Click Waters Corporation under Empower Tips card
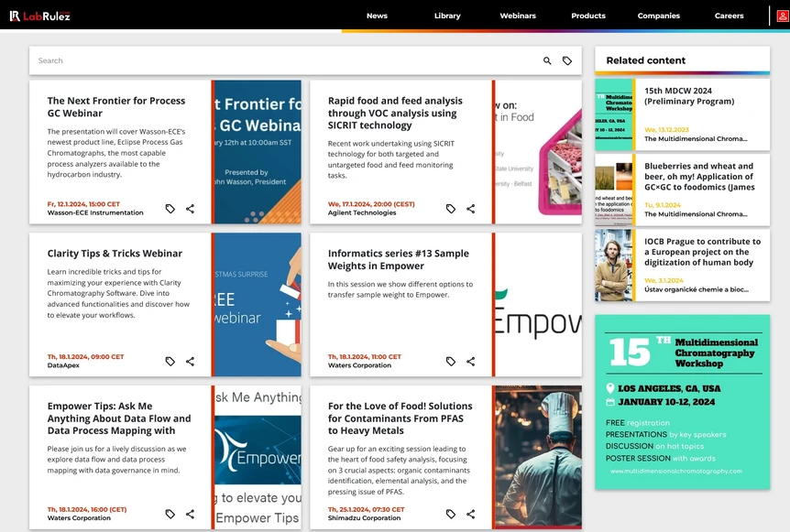This screenshot has height=532, width=790. (79, 518)
